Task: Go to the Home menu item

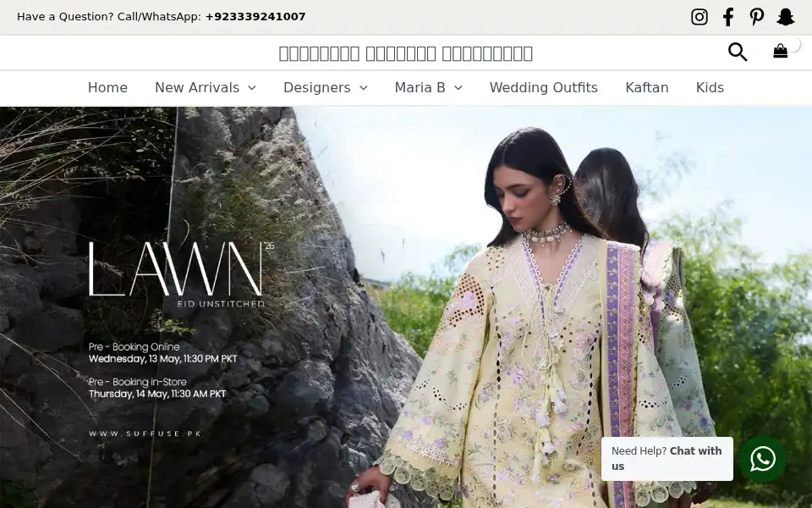Action: [107, 87]
